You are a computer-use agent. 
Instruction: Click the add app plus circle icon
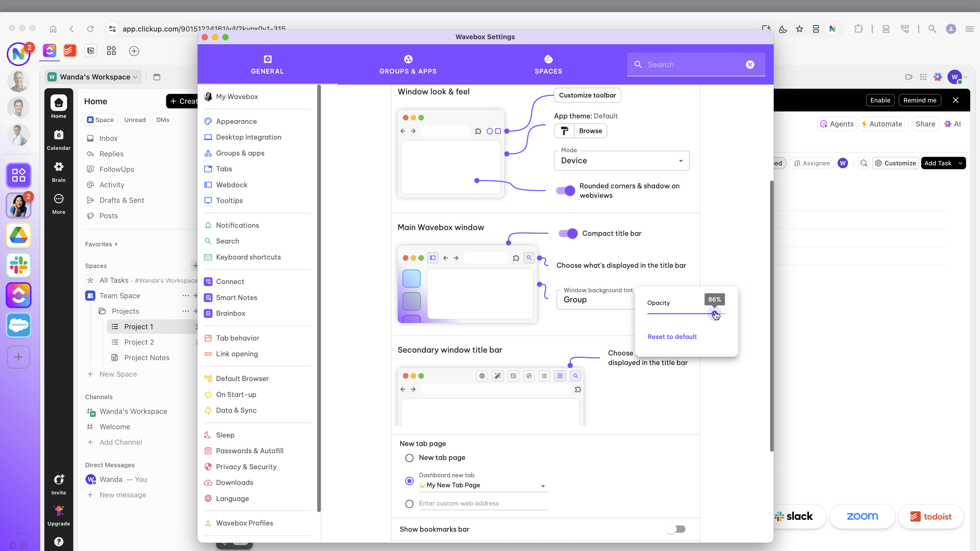pos(134,51)
